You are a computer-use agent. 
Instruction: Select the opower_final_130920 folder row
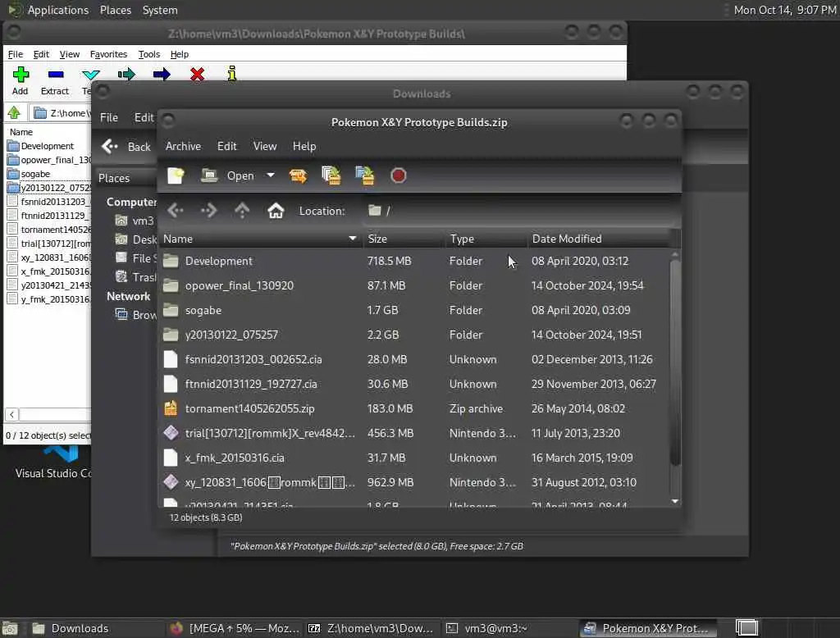click(414, 285)
